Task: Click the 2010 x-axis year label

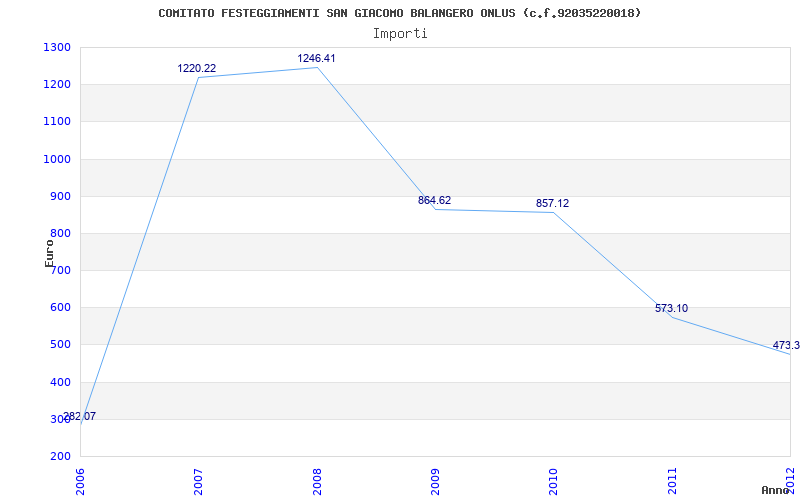Action: click(x=554, y=481)
